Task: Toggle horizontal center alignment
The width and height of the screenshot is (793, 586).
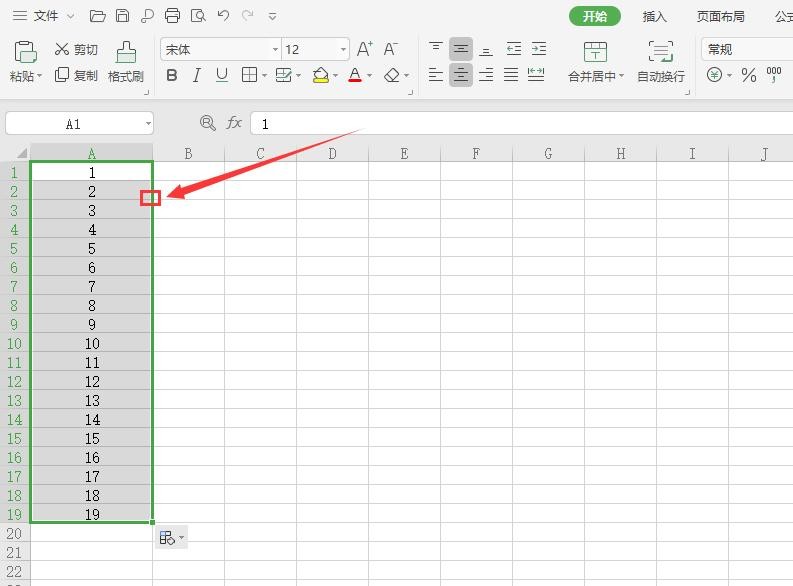Action: (x=460, y=75)
